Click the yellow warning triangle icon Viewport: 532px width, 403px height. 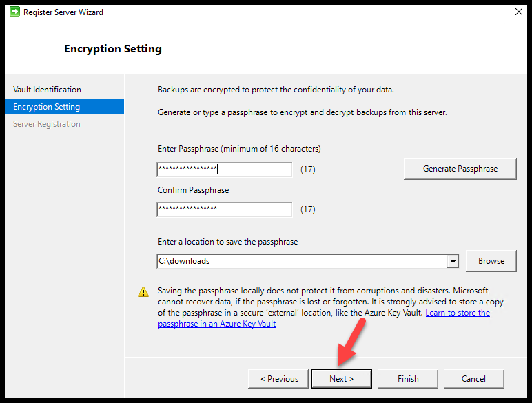(143, 291)
